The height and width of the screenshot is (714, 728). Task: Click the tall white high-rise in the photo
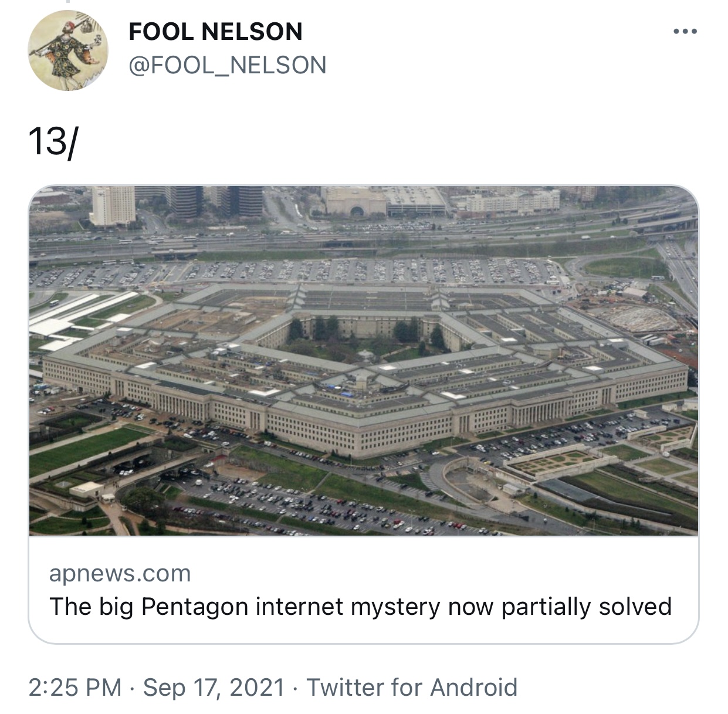click(112, 205)
